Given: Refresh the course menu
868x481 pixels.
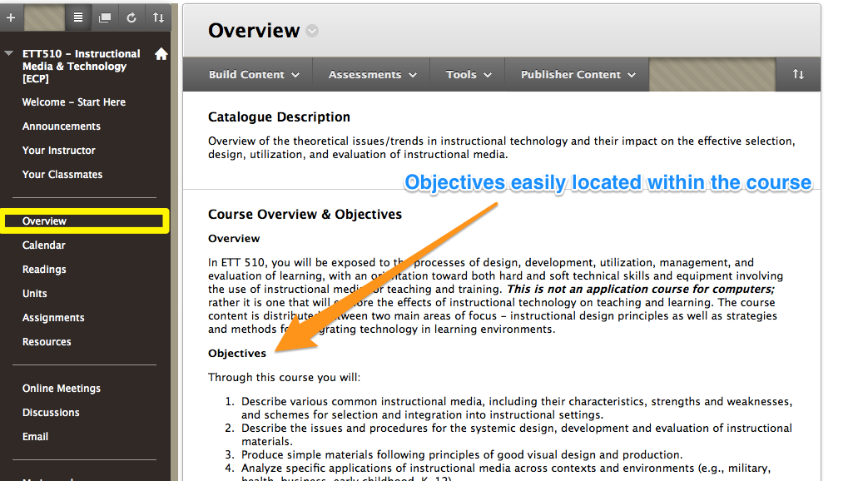Looking at the screenshot, I should [131, 17].
